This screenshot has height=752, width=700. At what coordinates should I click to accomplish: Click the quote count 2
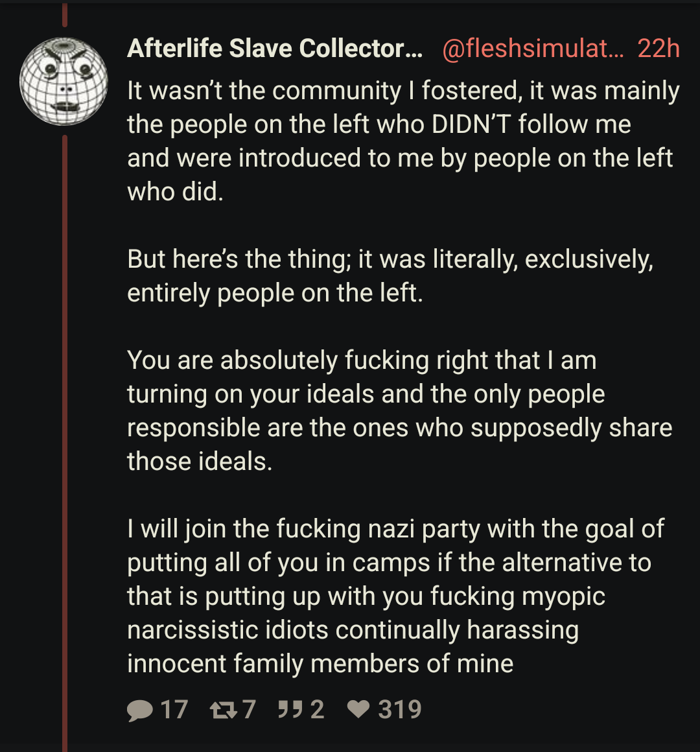[317, 710]
